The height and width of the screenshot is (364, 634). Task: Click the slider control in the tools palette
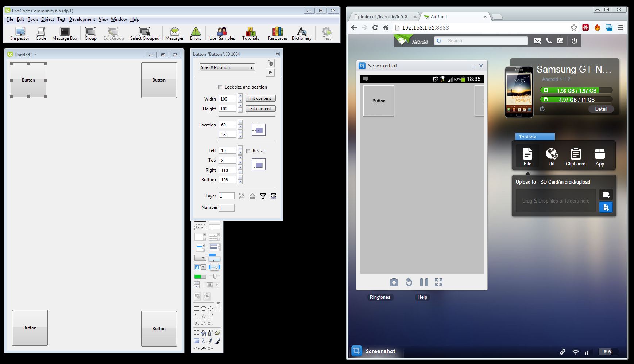[214, 277]
